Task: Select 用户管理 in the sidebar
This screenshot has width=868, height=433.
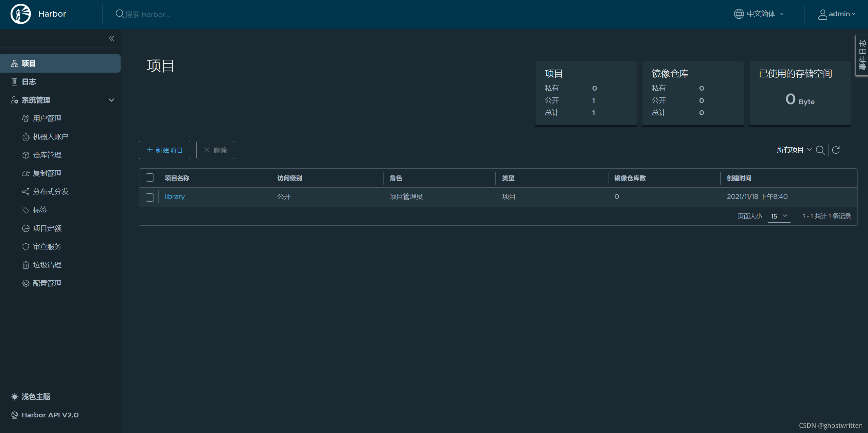Action: 47,118
